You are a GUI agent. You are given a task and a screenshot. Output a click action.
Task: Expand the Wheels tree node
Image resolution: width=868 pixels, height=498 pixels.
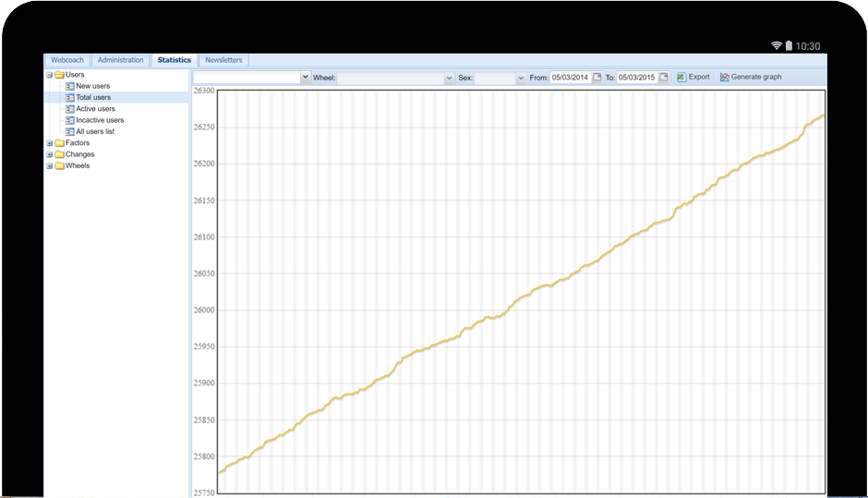tap(50, 166)
